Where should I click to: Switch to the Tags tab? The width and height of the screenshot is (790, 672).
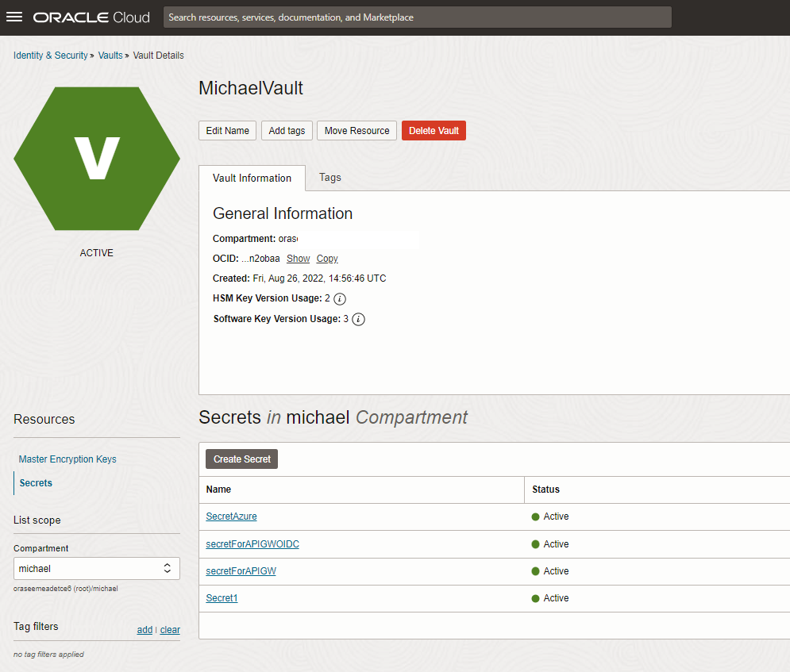tap(329, 178)
